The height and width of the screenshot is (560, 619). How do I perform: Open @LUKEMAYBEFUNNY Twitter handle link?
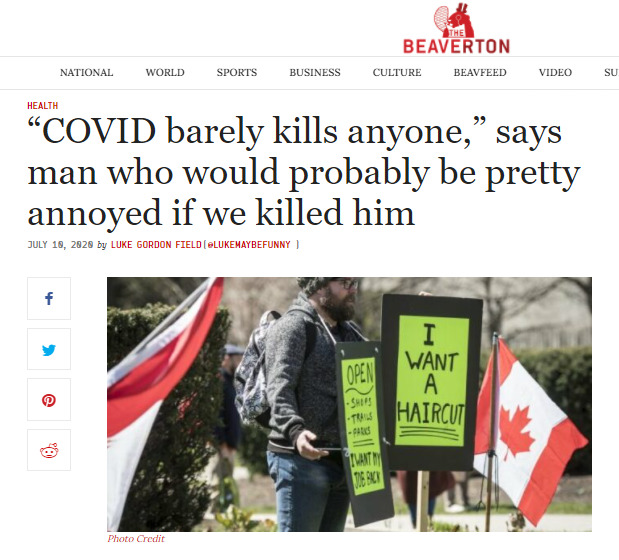(249, 245)
